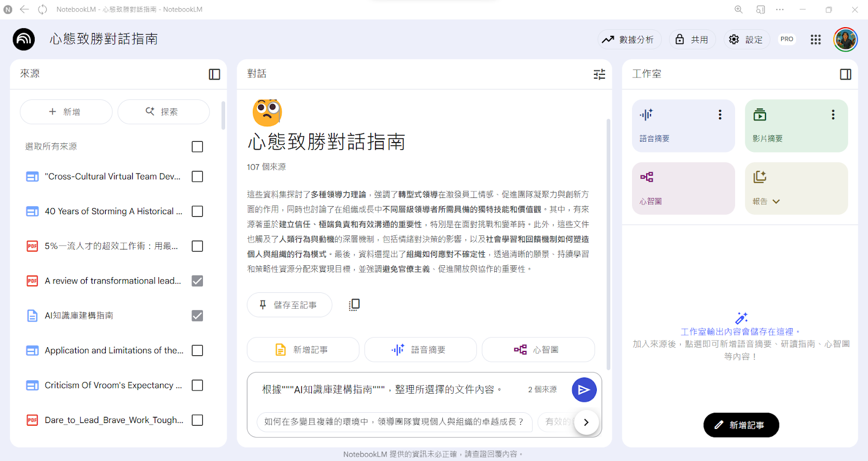This screenshot has height=461, width=868.
Task: Click the 共用 share button
Action: click(x=692, y=39)
